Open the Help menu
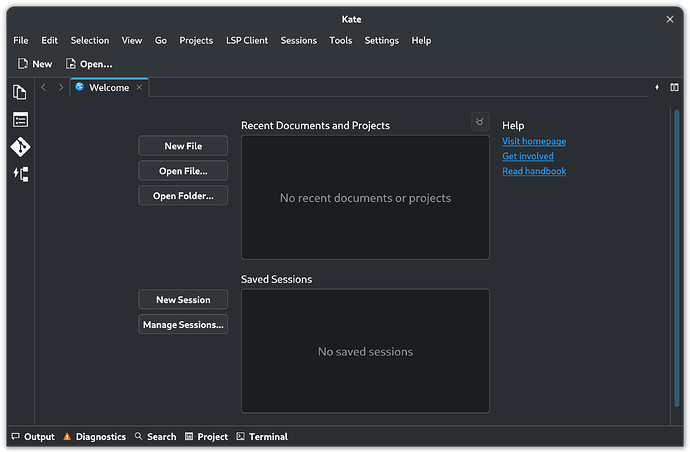This screenshot has width=690, height=452. click(x=421, y=40)
